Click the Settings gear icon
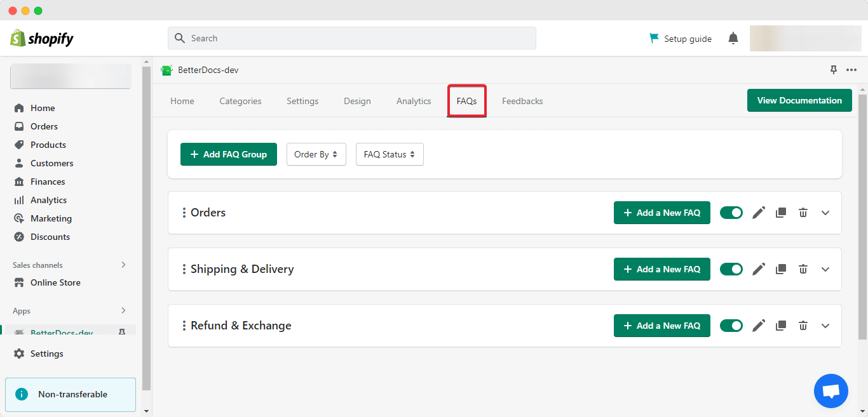Image resolution: width=868 pixels, height=417 pixels. (x=19, y=354)
